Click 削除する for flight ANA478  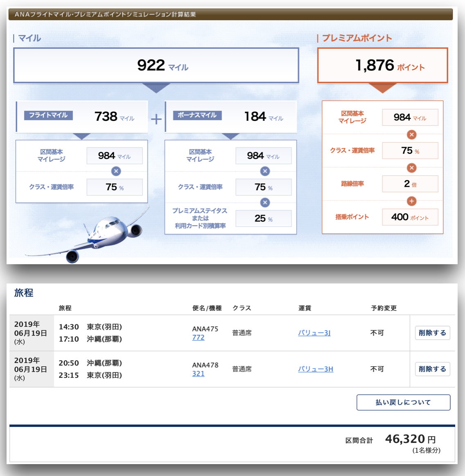432,369
